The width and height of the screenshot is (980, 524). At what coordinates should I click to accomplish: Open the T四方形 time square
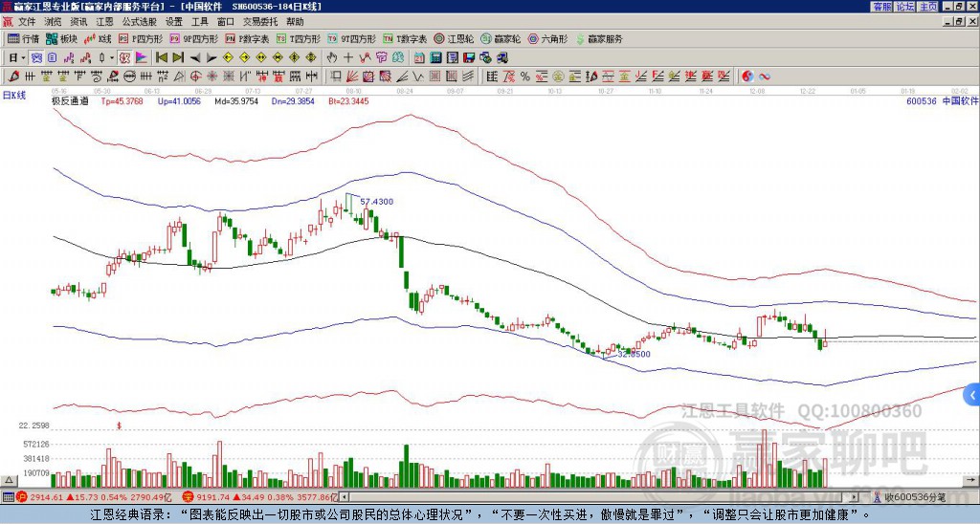click(x=299, y=38)
